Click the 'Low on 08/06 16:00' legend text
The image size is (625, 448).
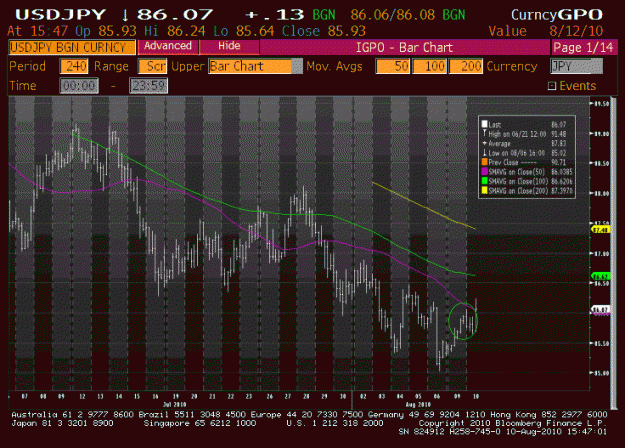tap(517, 153)
